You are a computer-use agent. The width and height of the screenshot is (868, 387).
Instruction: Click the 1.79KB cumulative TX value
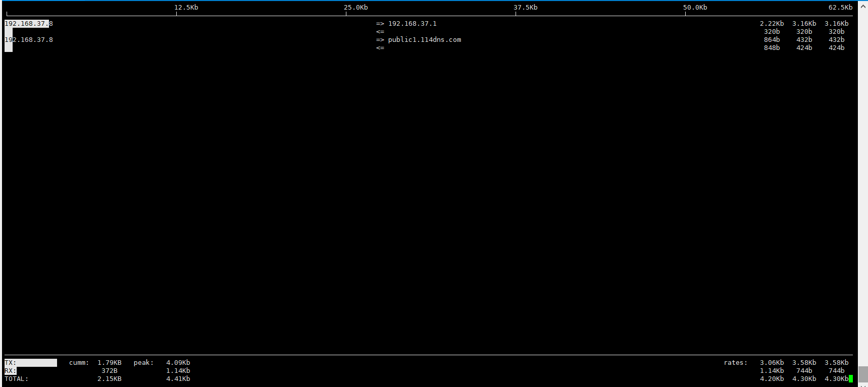coord(110,363)
